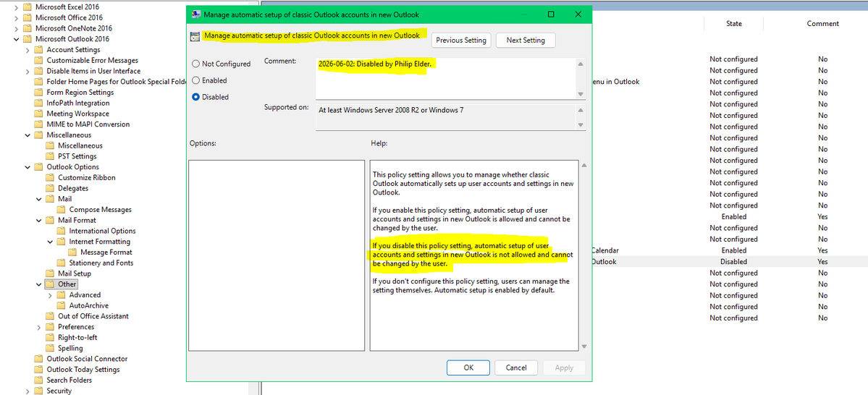
Task: Click the Microsoft Excel 2016 folder icon
Action: (x=27, y=7)
